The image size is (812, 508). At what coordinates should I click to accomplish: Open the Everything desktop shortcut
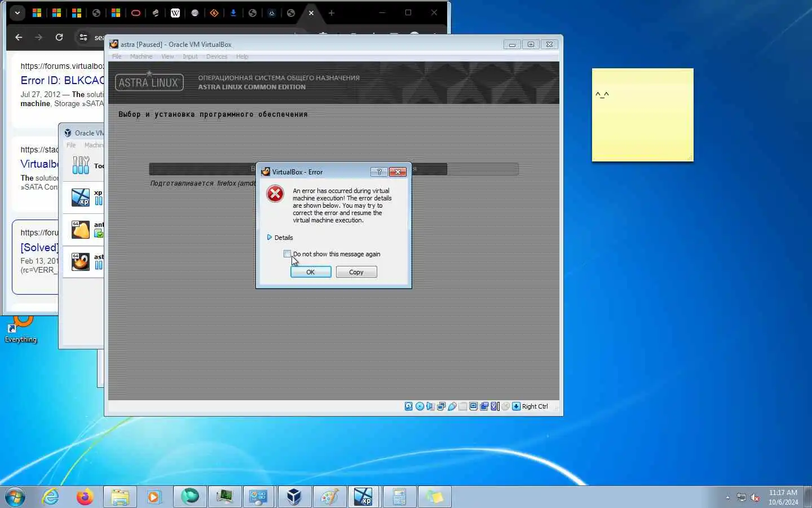pyautogui.click(x=21, y=329)
